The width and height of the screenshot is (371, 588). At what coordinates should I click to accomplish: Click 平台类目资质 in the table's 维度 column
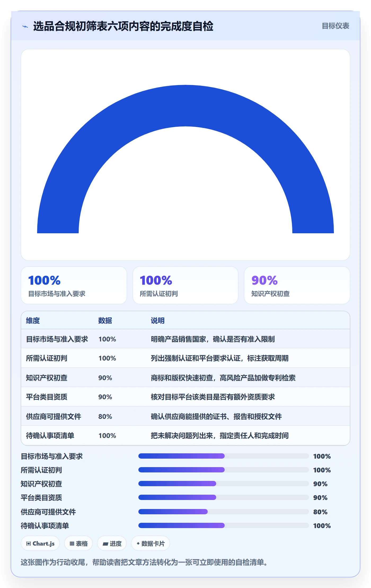pyautogui.click(x=47, y=397)
